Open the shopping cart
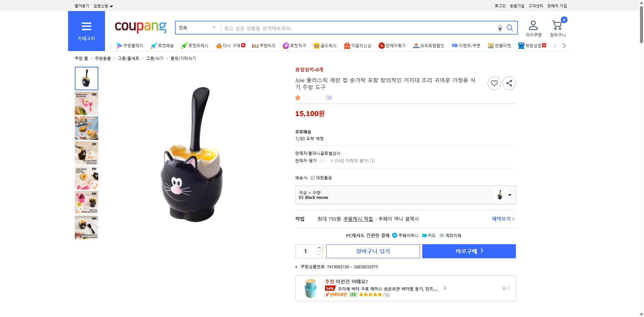Screen dimensions: 644x317 (x=557, y=25)
